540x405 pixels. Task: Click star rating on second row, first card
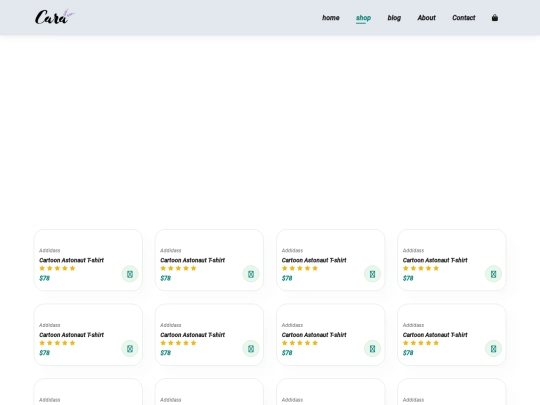coord(57,343)
